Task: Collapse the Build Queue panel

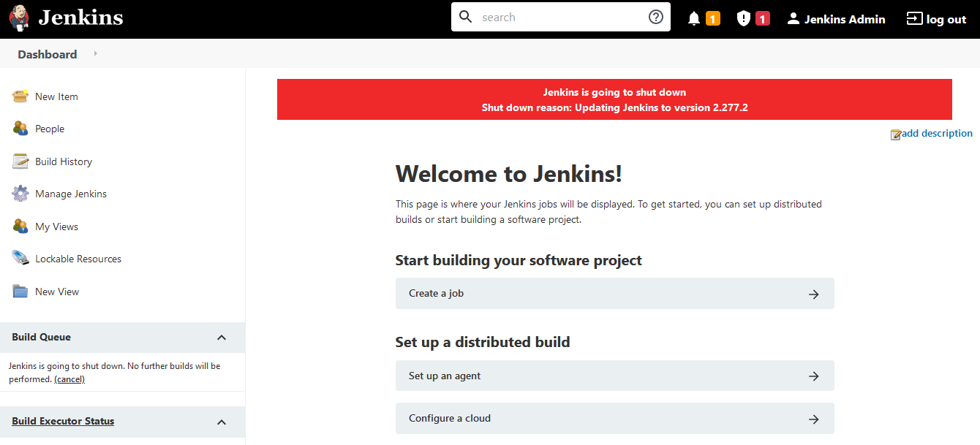Action: pyautogui.click(x=222, y=338)
